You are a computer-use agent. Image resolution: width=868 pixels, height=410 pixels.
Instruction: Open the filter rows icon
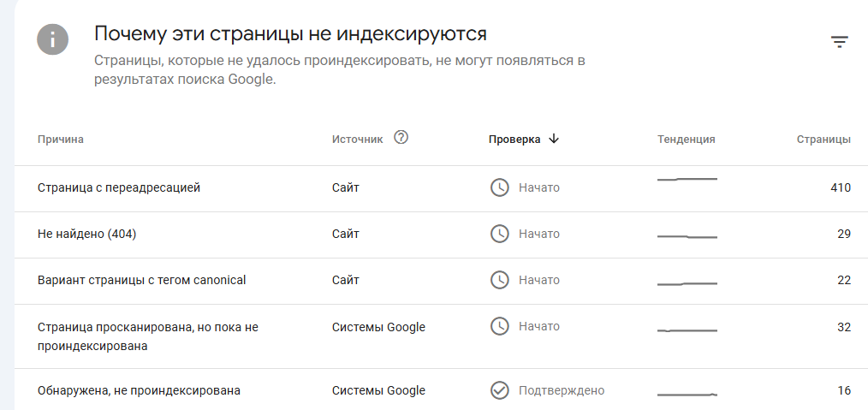[839, 42]
